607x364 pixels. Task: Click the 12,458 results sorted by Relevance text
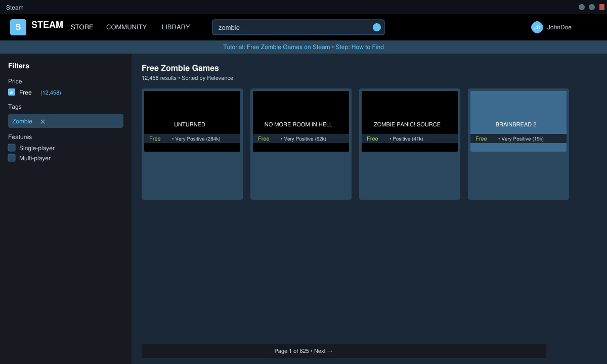click(x=187, y=78)
